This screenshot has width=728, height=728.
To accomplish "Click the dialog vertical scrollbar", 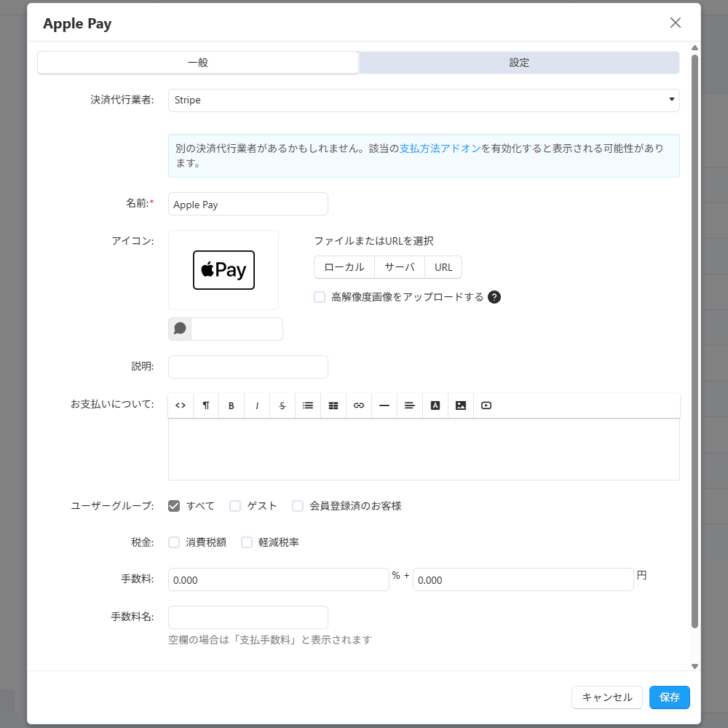I will 695,341.
